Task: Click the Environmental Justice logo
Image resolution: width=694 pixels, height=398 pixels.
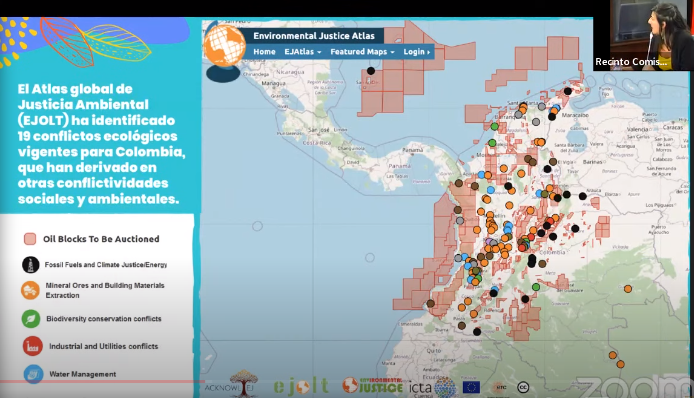Action: pos(373,386)
